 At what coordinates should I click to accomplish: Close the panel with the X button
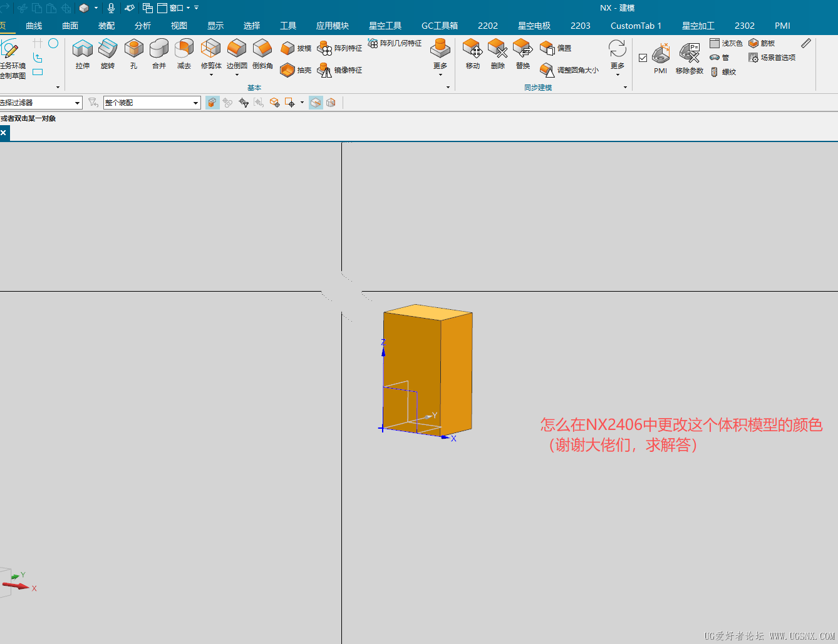pyautogui.click(x=4, y=133)
